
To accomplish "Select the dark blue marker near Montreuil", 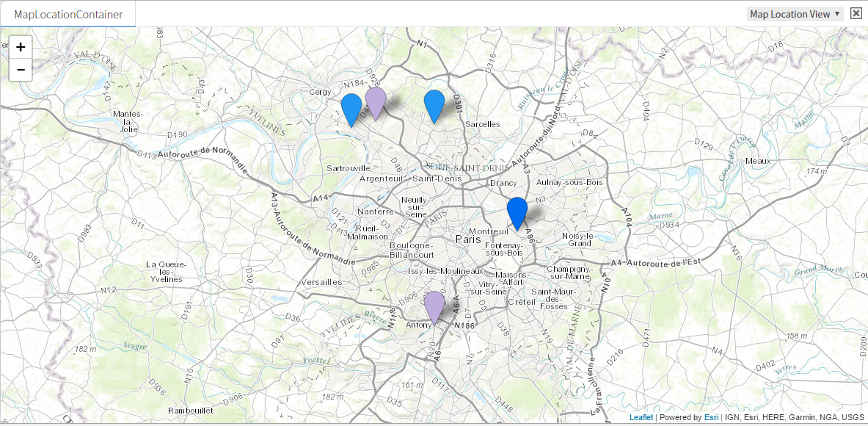I will click(x=517, y=212).
